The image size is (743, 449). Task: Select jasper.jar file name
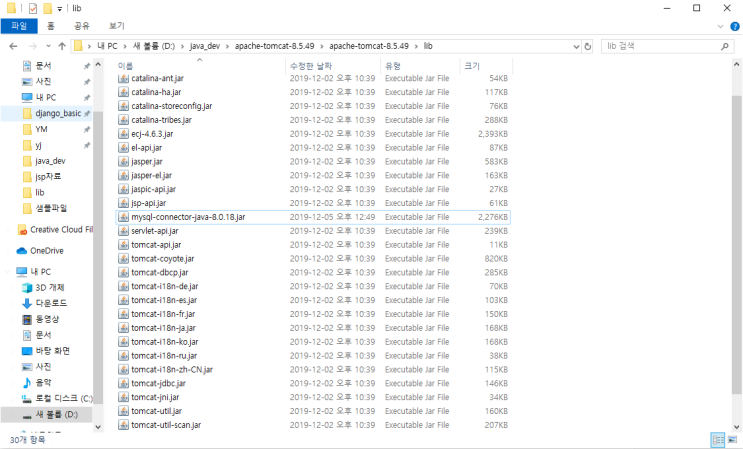[x=147, y=162]
